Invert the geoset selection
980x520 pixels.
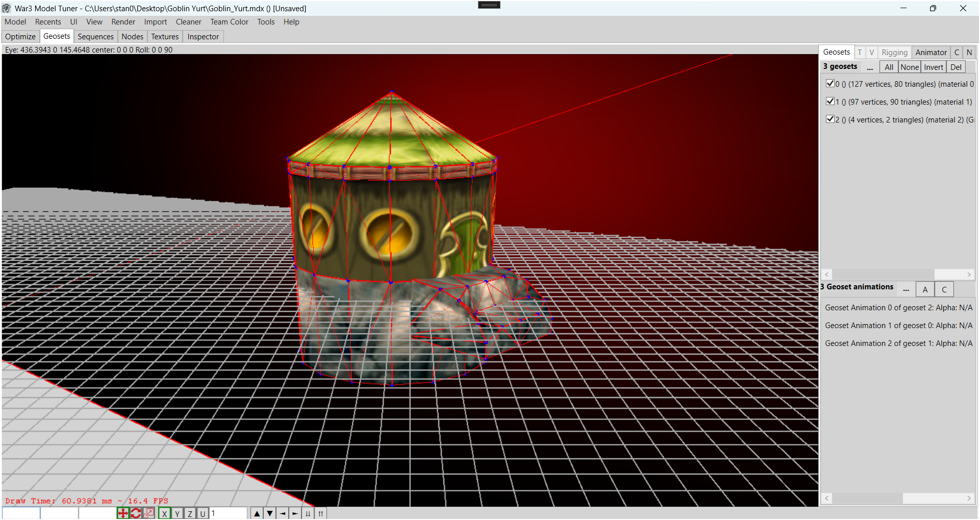[x=934, y=67]
